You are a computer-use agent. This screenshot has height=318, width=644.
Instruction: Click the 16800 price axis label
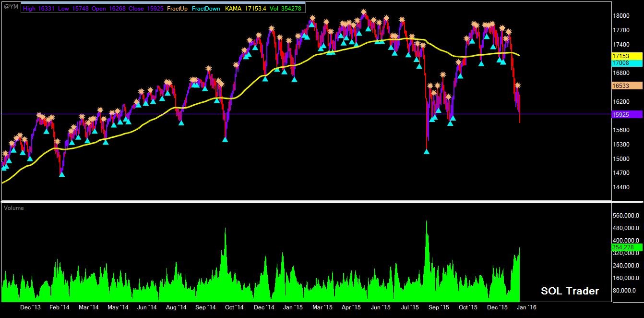tap(621, 73)
